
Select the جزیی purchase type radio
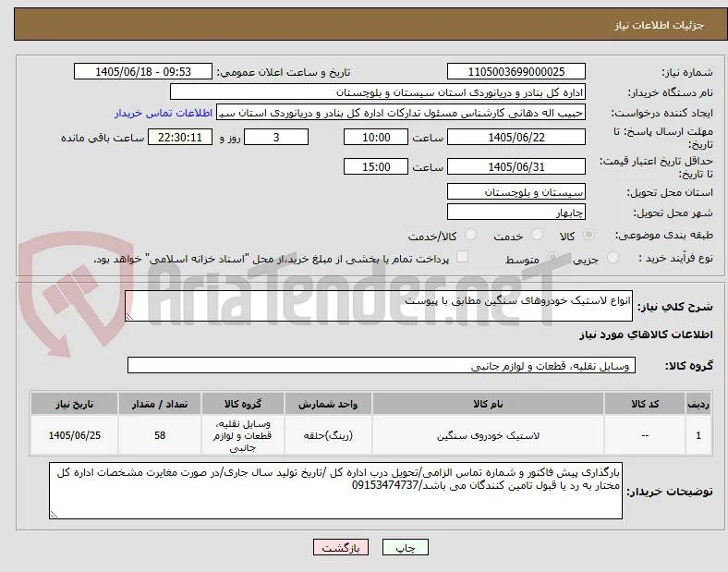coord(613,258)
